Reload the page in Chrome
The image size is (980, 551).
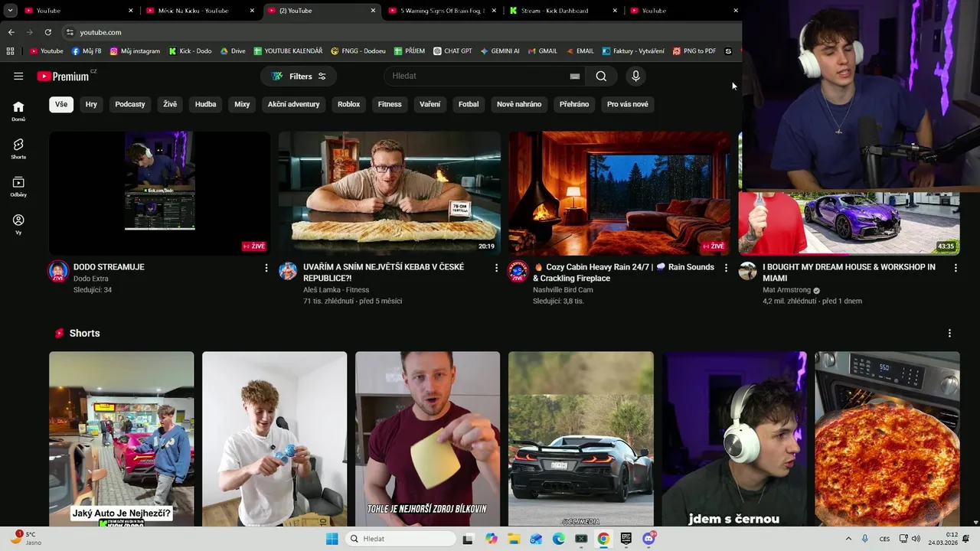point(47,32)
